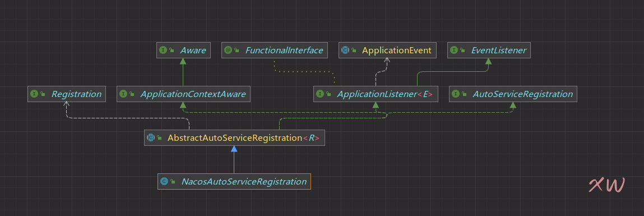Viewport: 644px width, 216px height.
Task: Select the Aware interface node
Action: pos(184,50)
